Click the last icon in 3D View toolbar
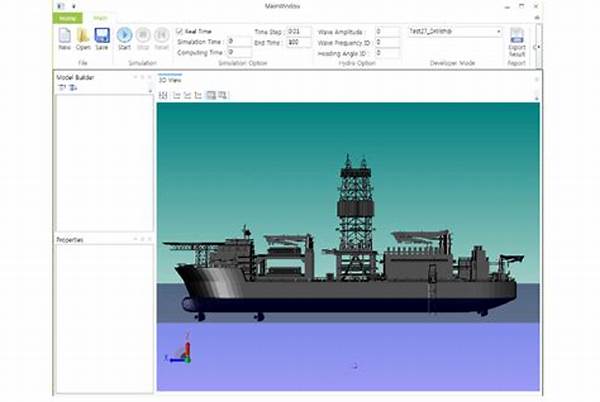The width and height of the screenshot is (600, 402). point(223,95)
